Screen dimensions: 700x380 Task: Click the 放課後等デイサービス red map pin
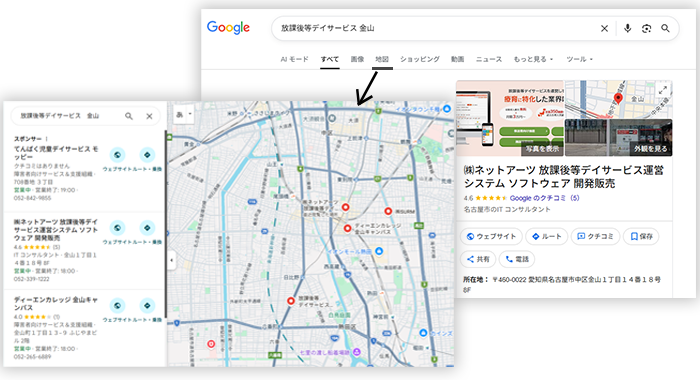pos(291,301)
